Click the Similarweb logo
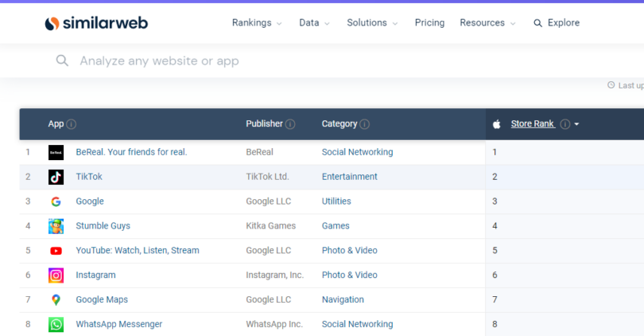This screenshot has width=644, height=336. 96,23
